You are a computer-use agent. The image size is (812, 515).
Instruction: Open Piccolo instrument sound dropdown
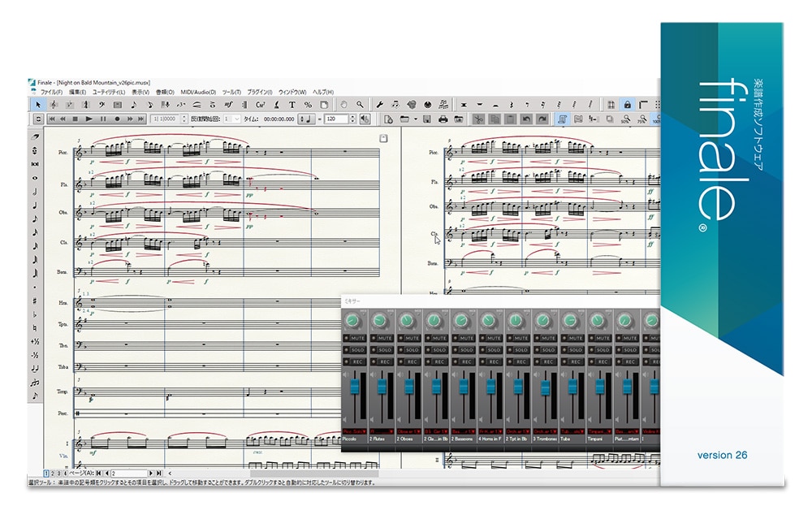[x=355, y=431]
